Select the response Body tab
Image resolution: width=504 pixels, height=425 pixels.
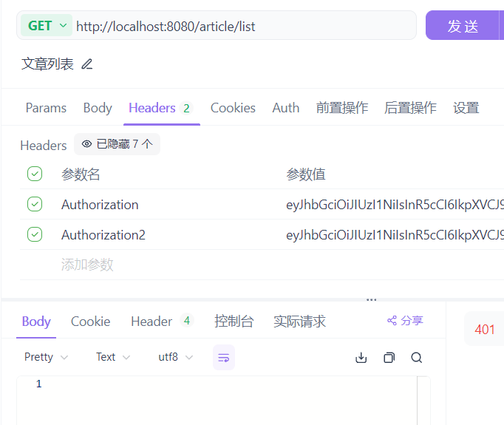(x=36, y=322)
